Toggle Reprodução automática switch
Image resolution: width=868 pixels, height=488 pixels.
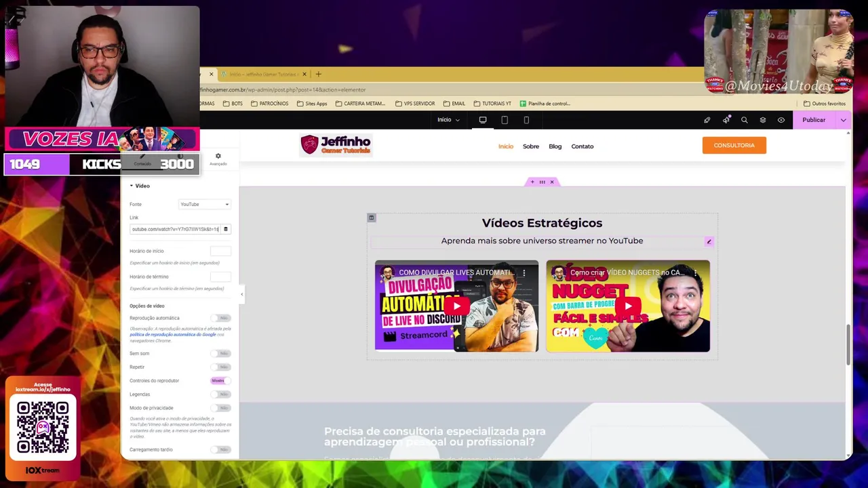coord(220,318)
